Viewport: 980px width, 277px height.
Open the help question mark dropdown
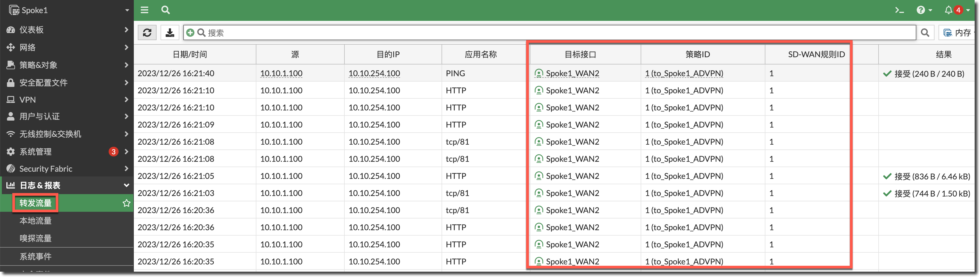coord(924,10)
